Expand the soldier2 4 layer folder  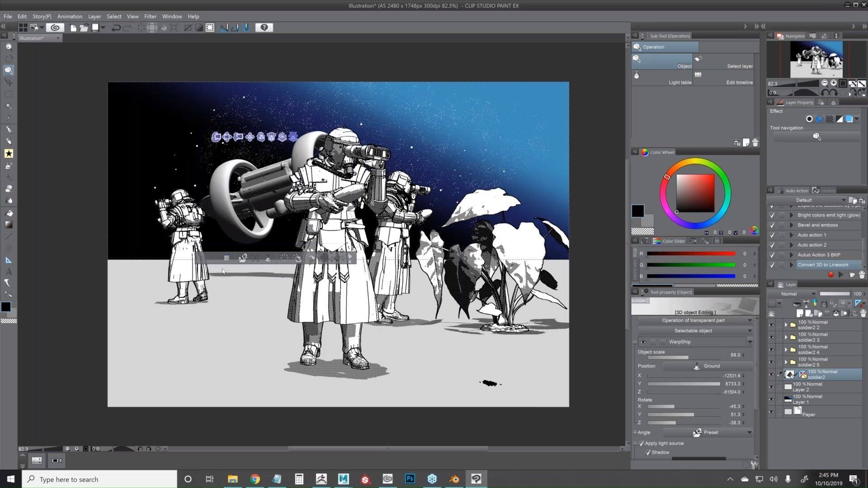[786, 349]
